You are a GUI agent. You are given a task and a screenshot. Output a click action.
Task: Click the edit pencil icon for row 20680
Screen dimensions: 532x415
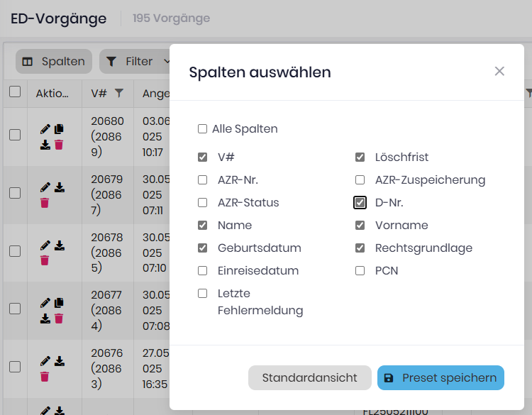pos(45,128)
